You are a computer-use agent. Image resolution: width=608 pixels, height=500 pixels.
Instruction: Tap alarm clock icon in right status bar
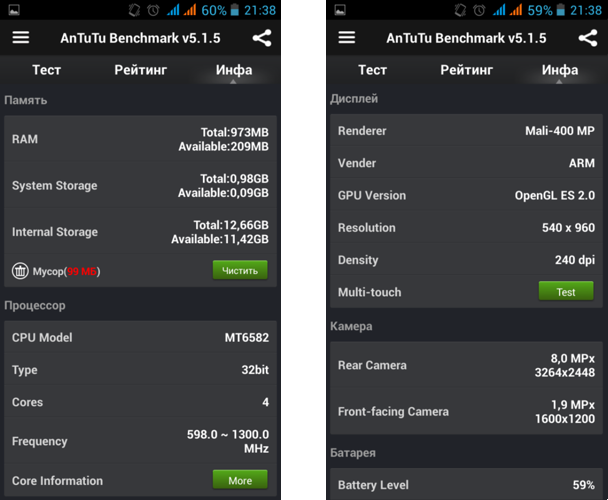click(479, 10)
